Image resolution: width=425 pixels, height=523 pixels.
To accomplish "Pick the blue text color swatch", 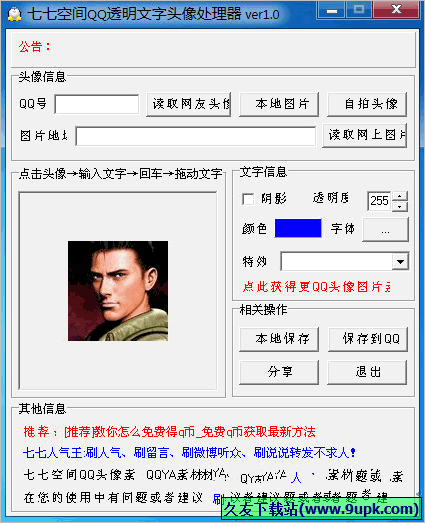I will [298, 228].
